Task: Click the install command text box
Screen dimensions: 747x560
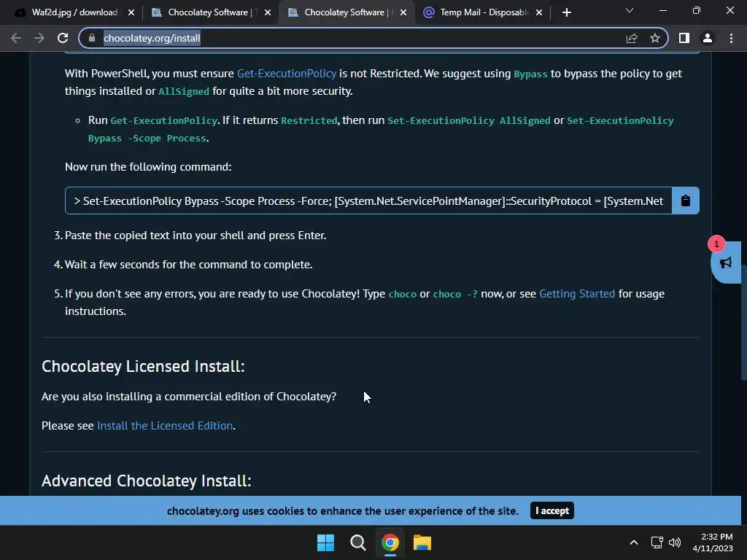Action: click(368, 201)
